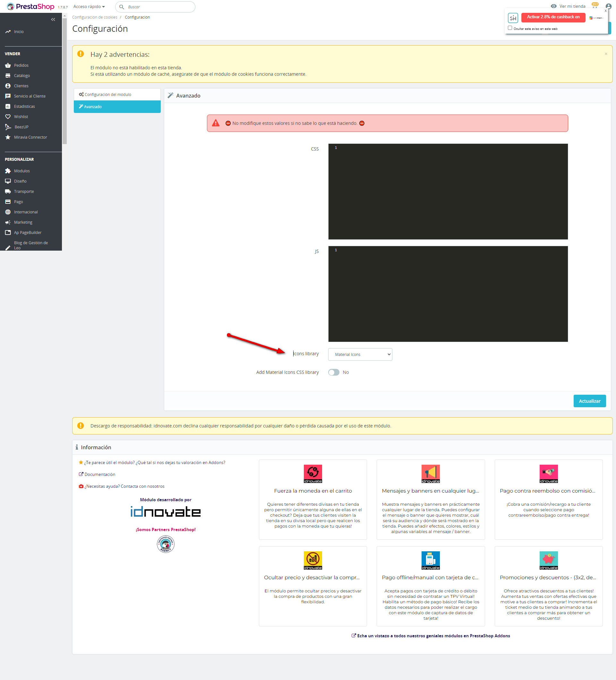Open Modulos puzzle piece icon
The height and width of the screenshot is (680, 616).
8,171
